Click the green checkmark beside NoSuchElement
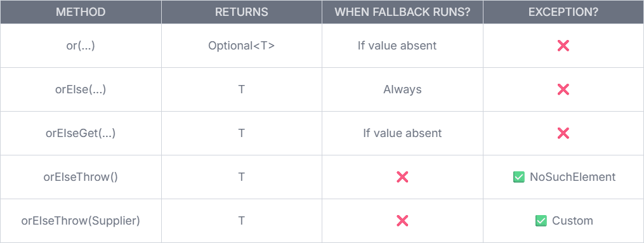Image resolution: width=644 pixels, height=243 pixels. (519, 177)
